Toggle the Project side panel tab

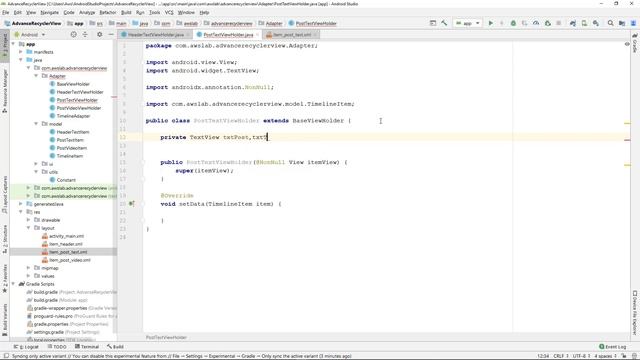(x=5, y=47)
